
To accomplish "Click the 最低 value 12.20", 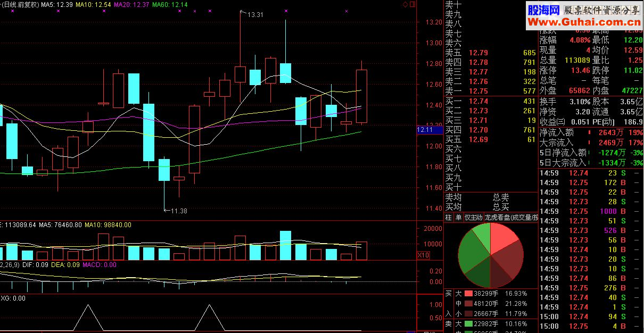I will pos(633,40).
